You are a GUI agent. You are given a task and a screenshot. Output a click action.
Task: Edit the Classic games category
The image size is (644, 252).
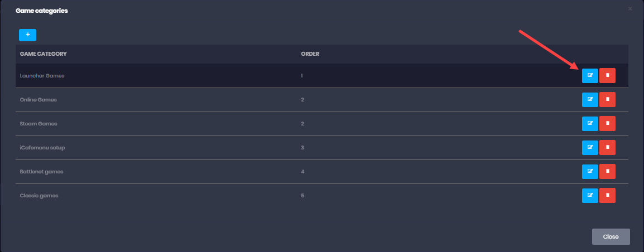[590, 196]
